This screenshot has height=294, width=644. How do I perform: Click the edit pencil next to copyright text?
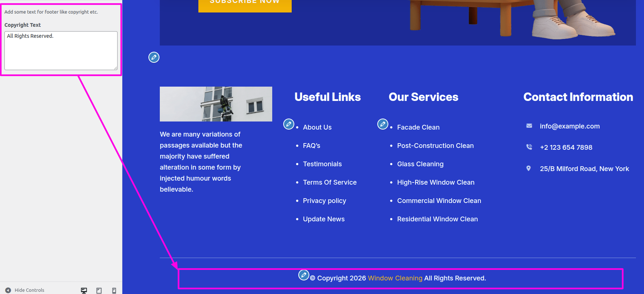pyautogui.click(x=303, y=275)
